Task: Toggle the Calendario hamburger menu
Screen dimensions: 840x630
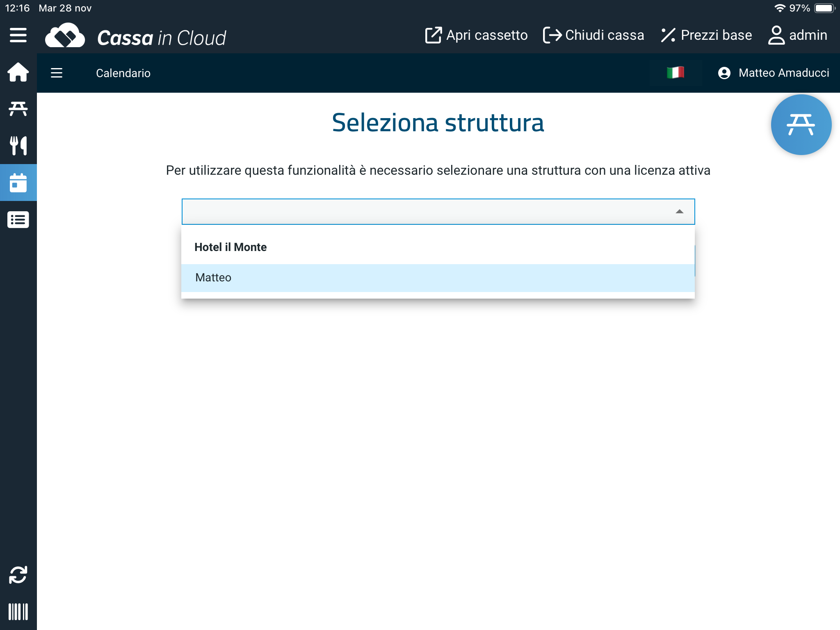Action: 57,73
